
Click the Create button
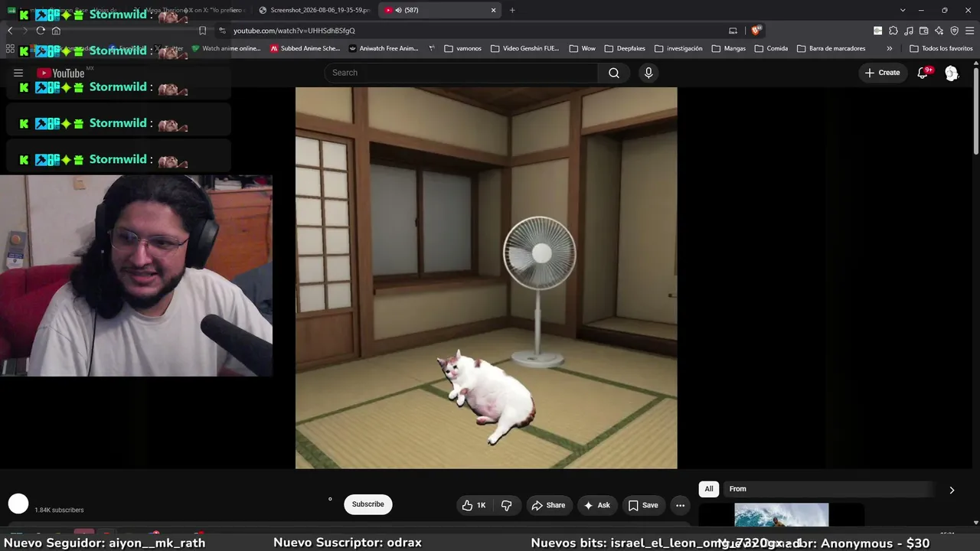(883, 73)
